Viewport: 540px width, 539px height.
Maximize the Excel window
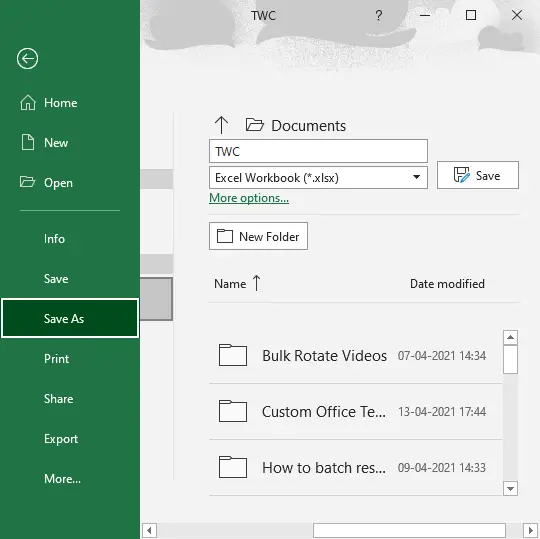[x=471, y=15]
